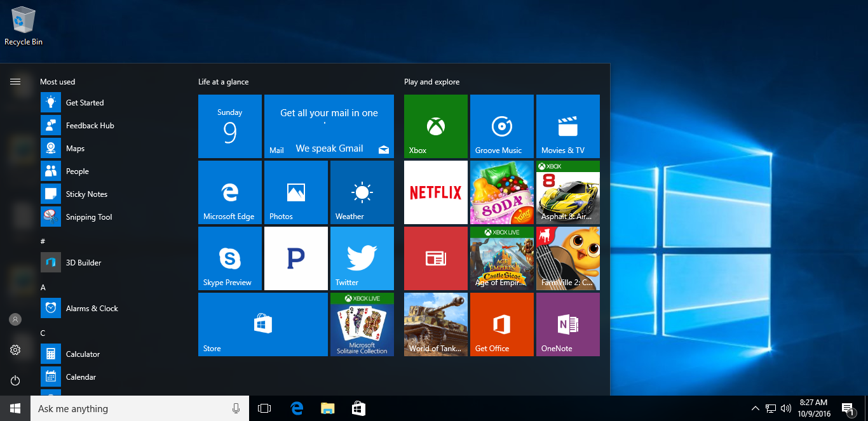Activate Cortana microphone in the search box
The image size is (868, 421).
[x=236, y=408]
